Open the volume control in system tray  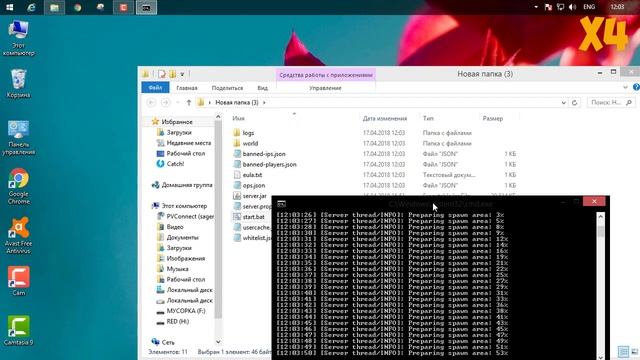[572, 7]
